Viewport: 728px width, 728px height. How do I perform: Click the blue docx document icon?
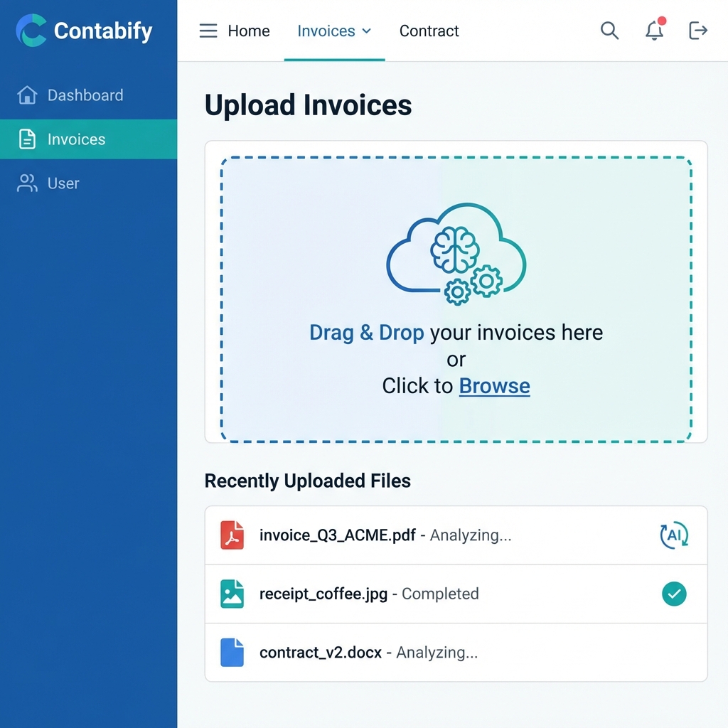232,652
